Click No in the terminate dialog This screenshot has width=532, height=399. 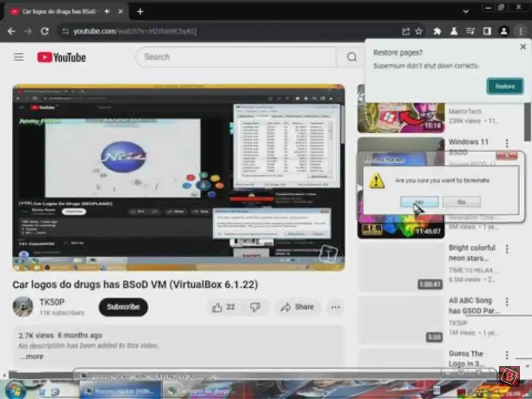coord(461,202)
